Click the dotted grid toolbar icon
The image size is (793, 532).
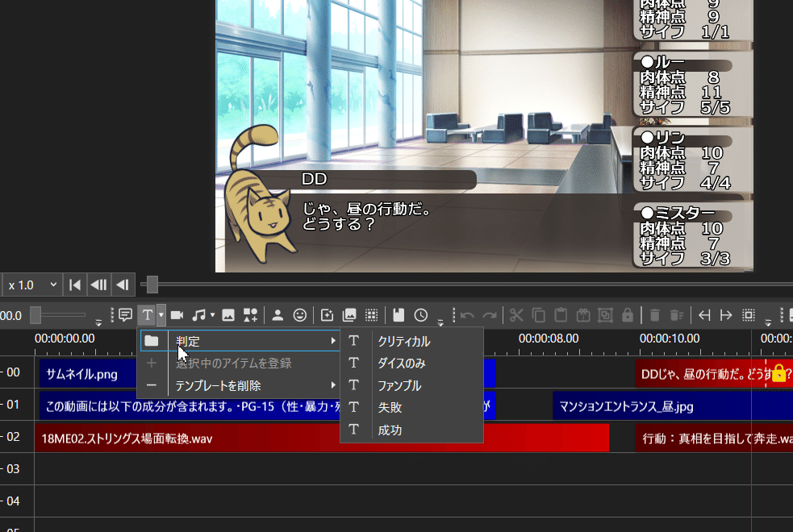[x=372, y=315]
